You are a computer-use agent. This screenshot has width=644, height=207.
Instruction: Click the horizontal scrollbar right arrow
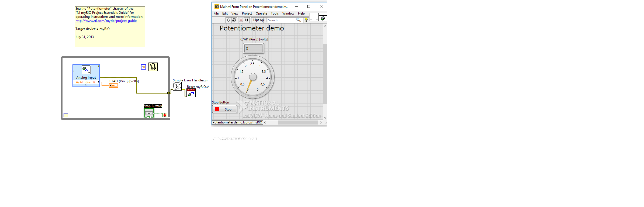(x=320, y=122)
